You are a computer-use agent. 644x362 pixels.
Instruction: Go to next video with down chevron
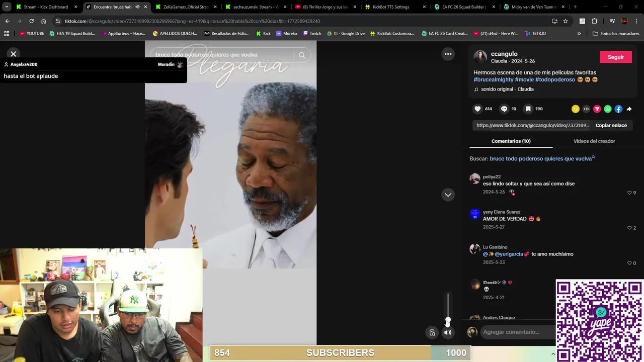pos(448,195)
